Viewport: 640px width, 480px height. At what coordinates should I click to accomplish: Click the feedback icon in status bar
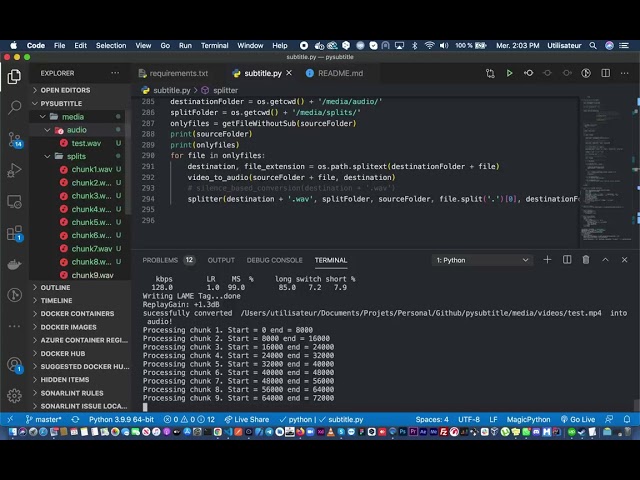point(609,419)
